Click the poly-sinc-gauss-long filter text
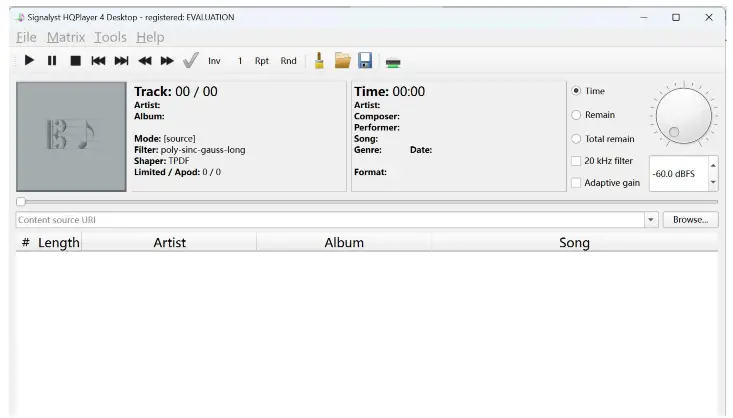The height and width of the screenshot is (418, 733). tap(203, 150)
